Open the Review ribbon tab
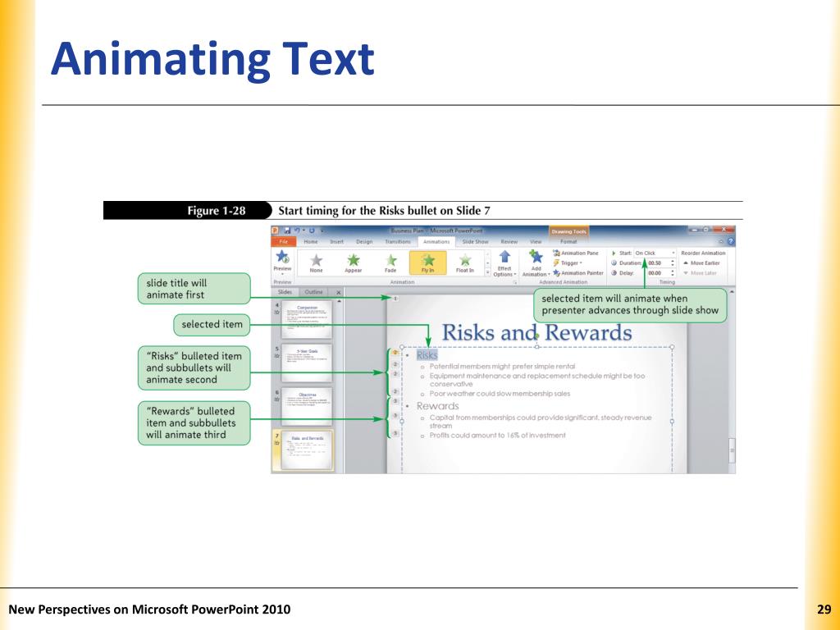This screenshot has height=630, width=840. tap(509, 242)
